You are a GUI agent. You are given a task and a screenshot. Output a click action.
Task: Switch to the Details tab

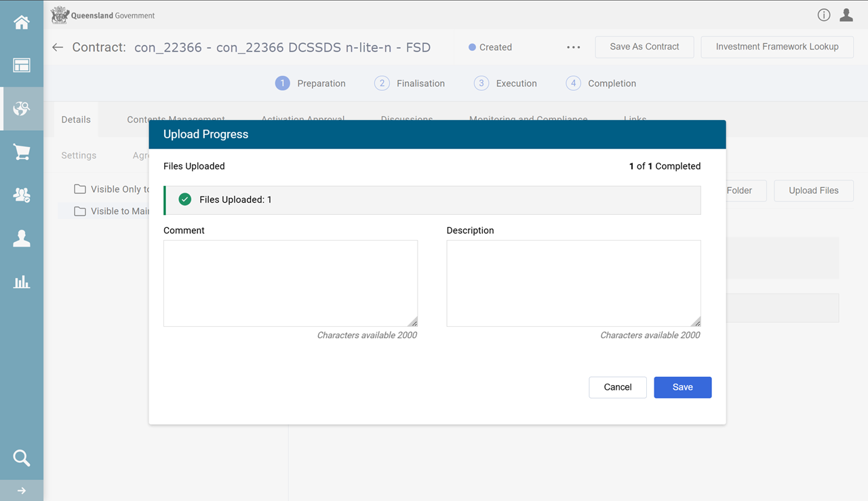pos(76,119)
